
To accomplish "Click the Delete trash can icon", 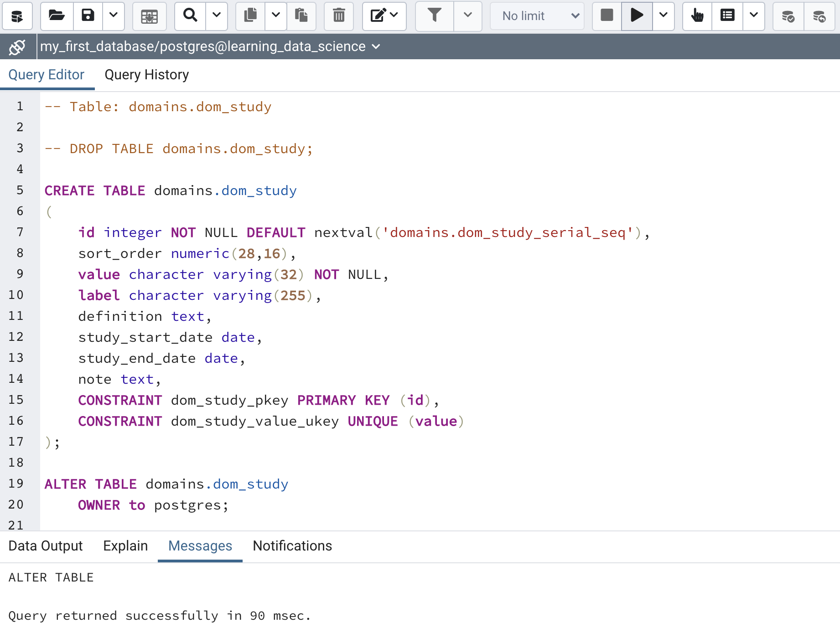I will coord(339,16).
